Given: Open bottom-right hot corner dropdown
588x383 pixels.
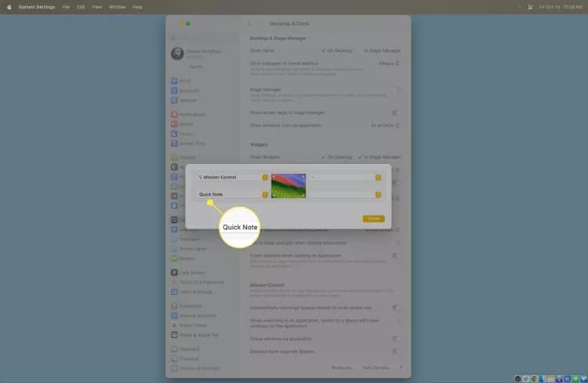Looking at the screenshot, I should click(x=346, y=195).
